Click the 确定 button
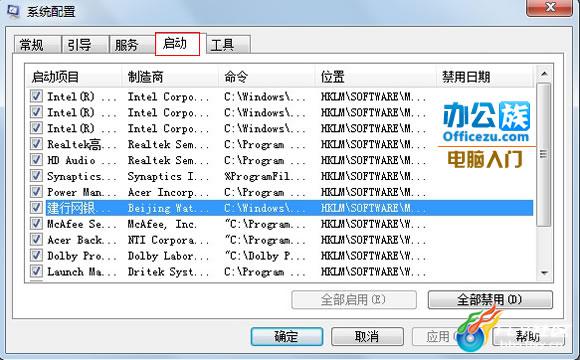580x360 pixels. pos(286,336)
